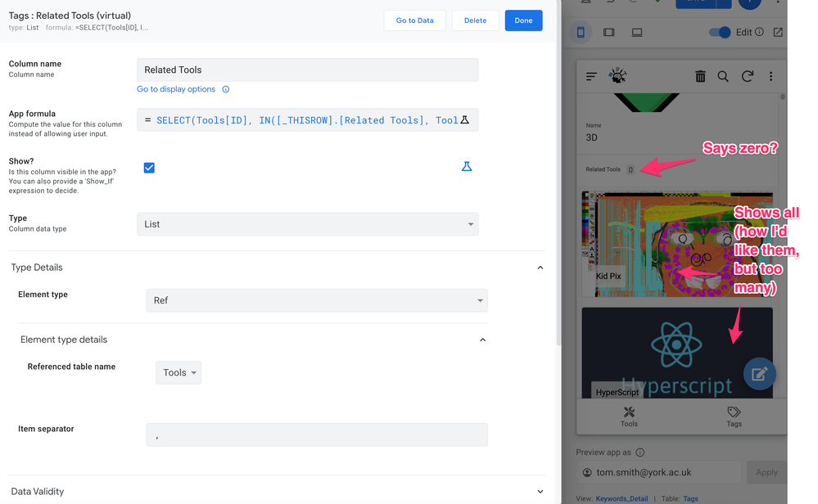Click the editor panel vertical scrollbar

[558, 173]
